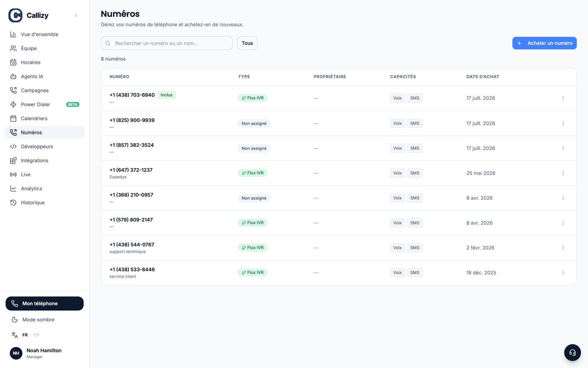The height and width of the screenshot is (368, 588).
Task: Click the Historique clock icon
Action: point(13,202)
